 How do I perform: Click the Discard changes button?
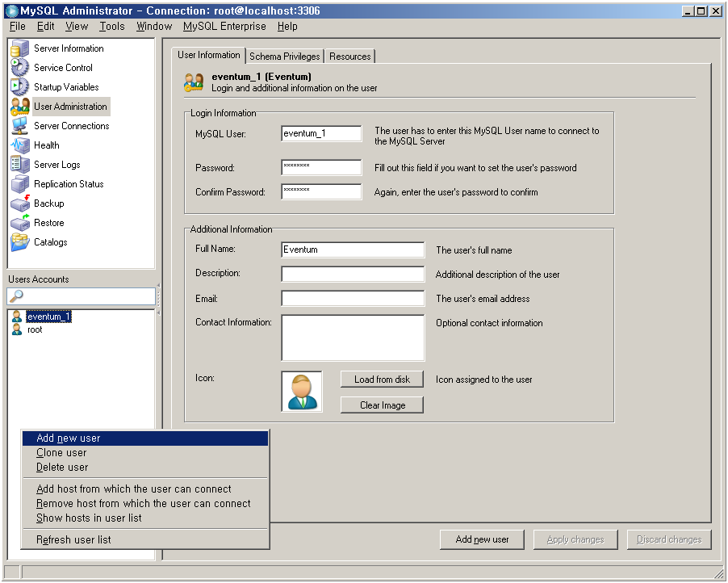coord(669,539)
